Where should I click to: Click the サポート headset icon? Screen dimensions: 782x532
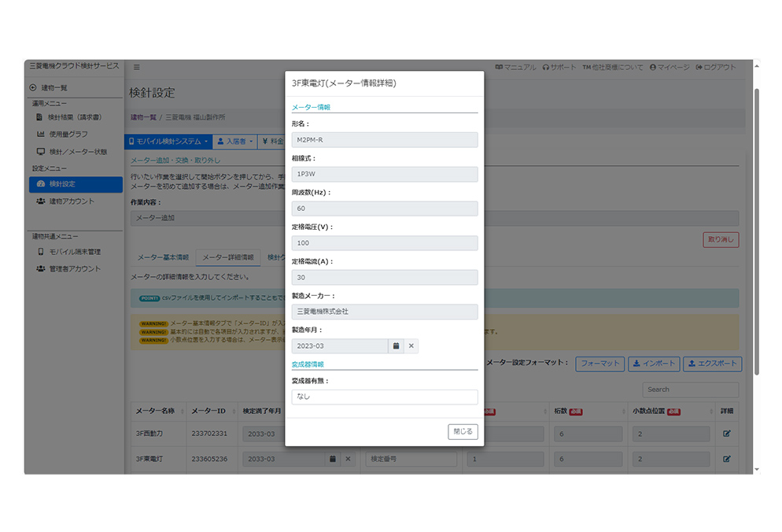point(548,67)
